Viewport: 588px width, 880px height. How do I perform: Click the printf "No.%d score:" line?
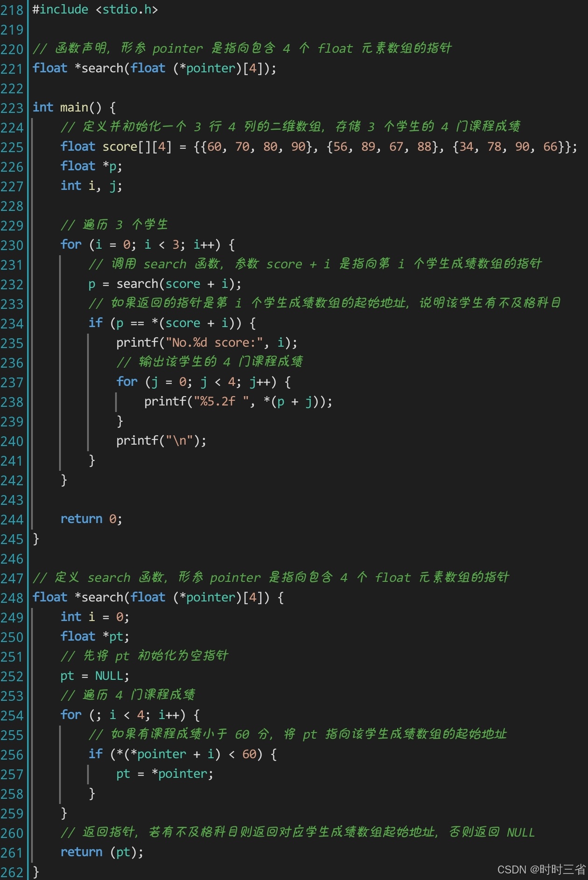pyautogui.click(x=207, y=343)
